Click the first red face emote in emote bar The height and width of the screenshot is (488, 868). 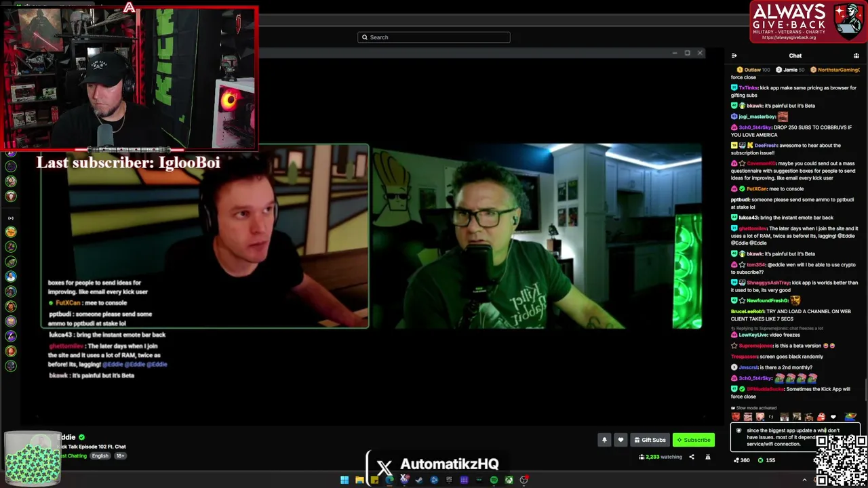point(736,417)
